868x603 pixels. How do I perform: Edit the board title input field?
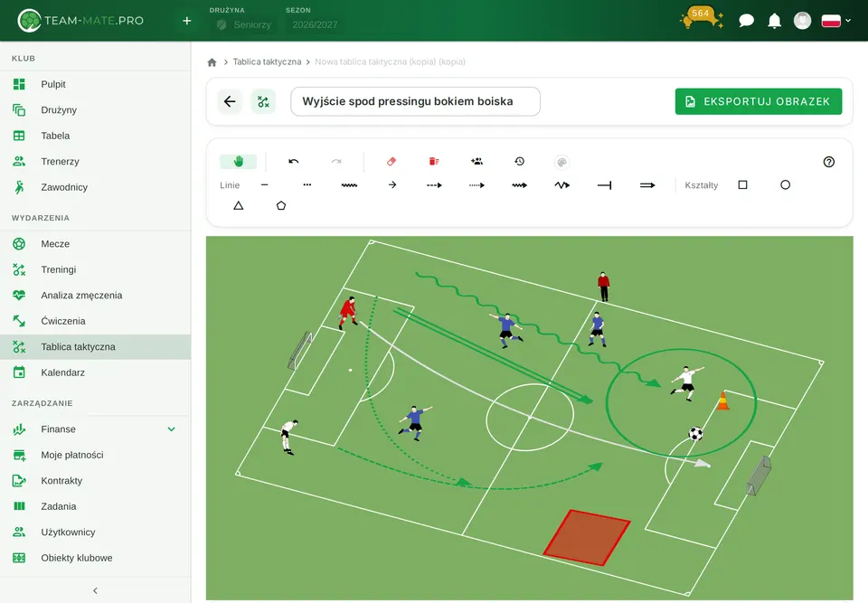(415, 101)
